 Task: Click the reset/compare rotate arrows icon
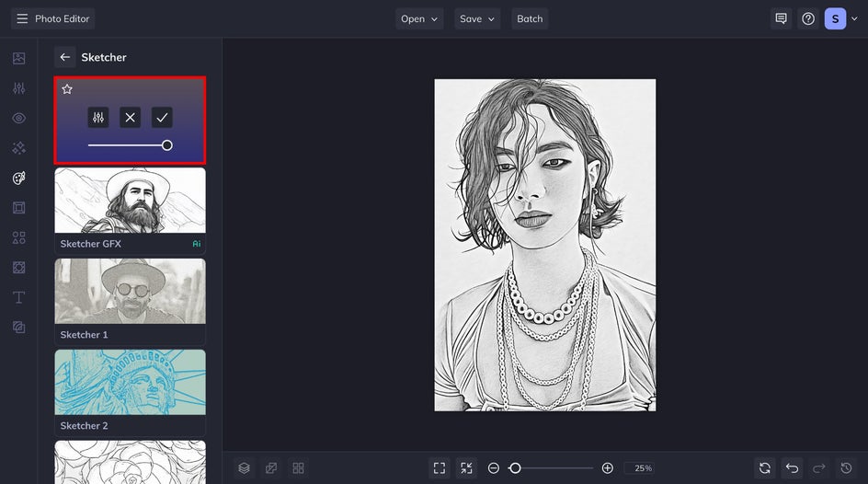click(x=765, y=468)
